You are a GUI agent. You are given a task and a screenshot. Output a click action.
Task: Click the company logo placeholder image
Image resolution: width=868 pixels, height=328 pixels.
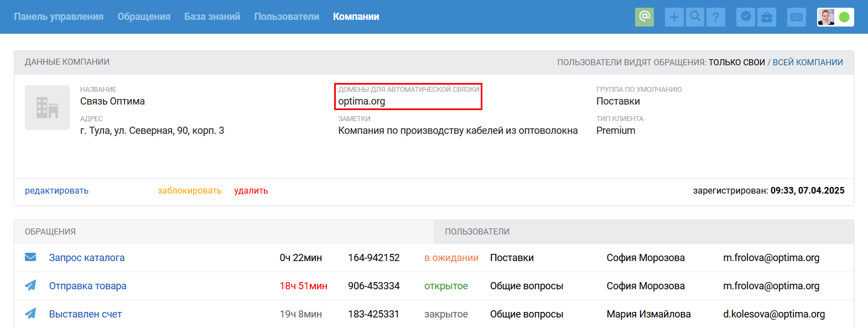pyautogui.click(x=47, y=107)
